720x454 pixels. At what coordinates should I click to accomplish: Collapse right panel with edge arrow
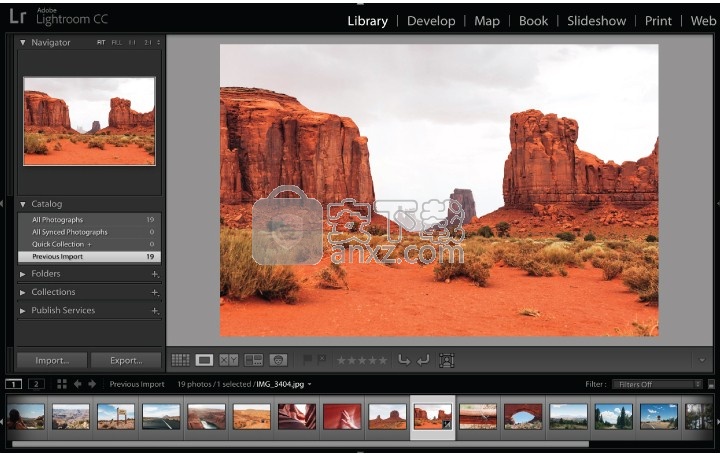tap(718, 202)
